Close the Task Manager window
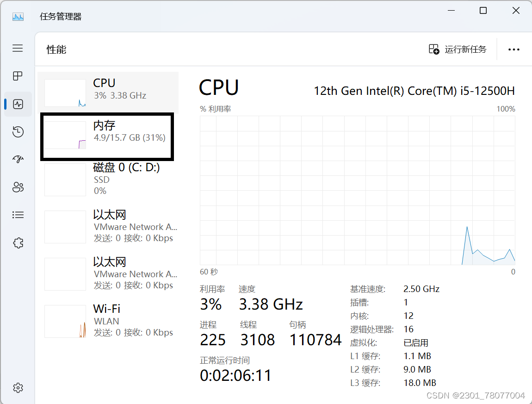 click(x=516, y=11)
